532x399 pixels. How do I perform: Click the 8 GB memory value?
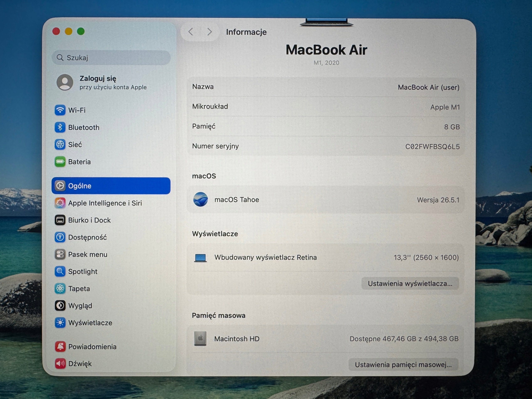(x=452, y=127)
